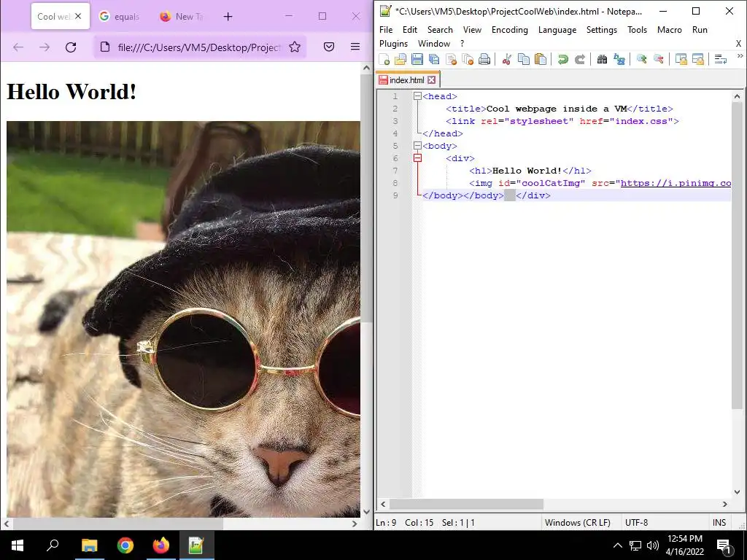
Task: Click the Synchronize horizontal scrolling icon
Action: pos(698,59)
